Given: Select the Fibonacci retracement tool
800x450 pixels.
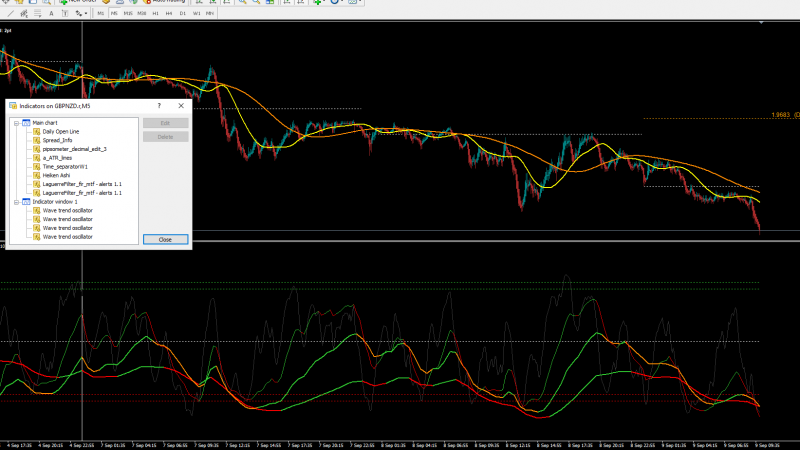Looking at the screenshot, I should click(38, 13).
